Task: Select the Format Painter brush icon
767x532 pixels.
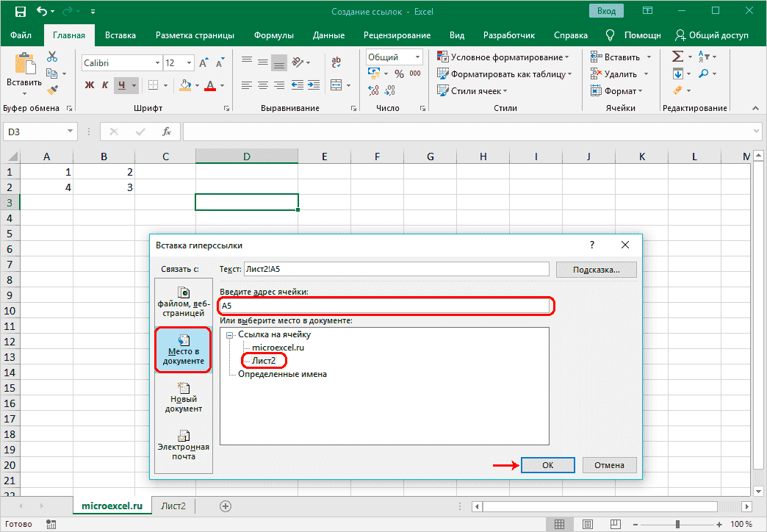Action: [x=52, y=90]
